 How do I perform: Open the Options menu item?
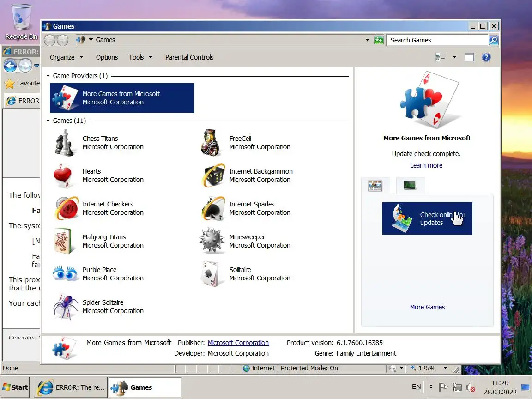(x=107, y=57)
